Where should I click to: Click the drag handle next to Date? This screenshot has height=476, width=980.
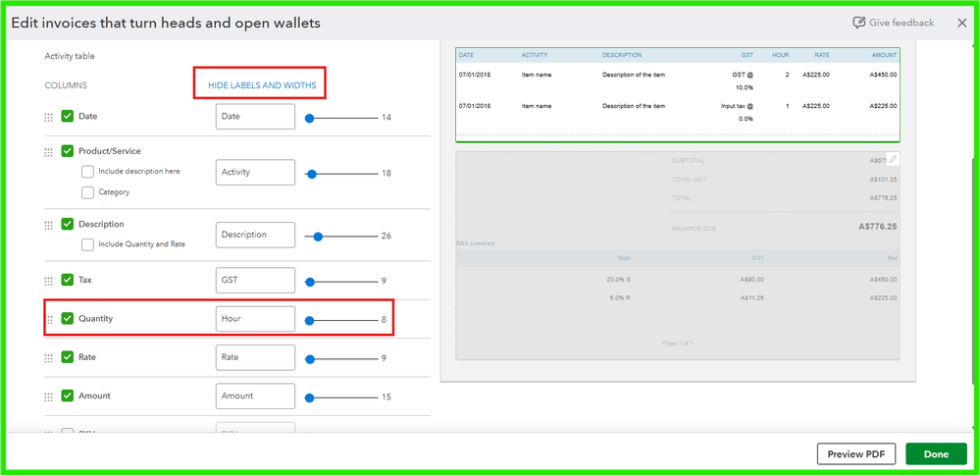coord(49,117)
